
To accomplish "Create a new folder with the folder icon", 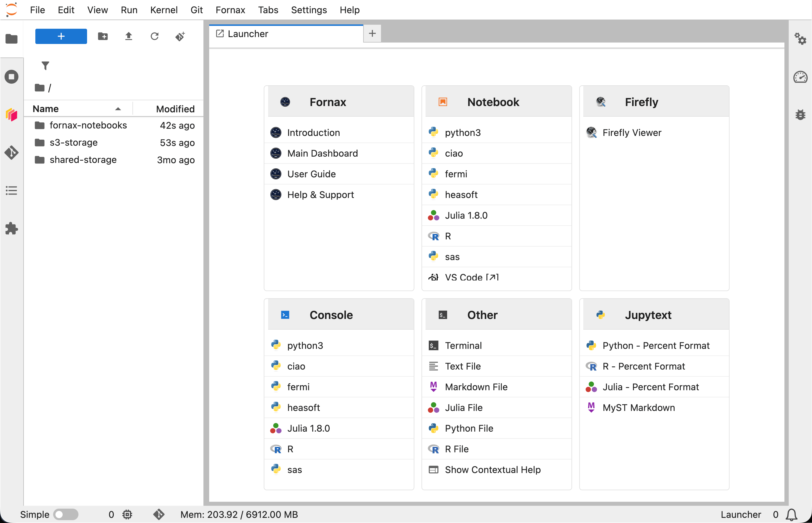I will tap(103, 36).
